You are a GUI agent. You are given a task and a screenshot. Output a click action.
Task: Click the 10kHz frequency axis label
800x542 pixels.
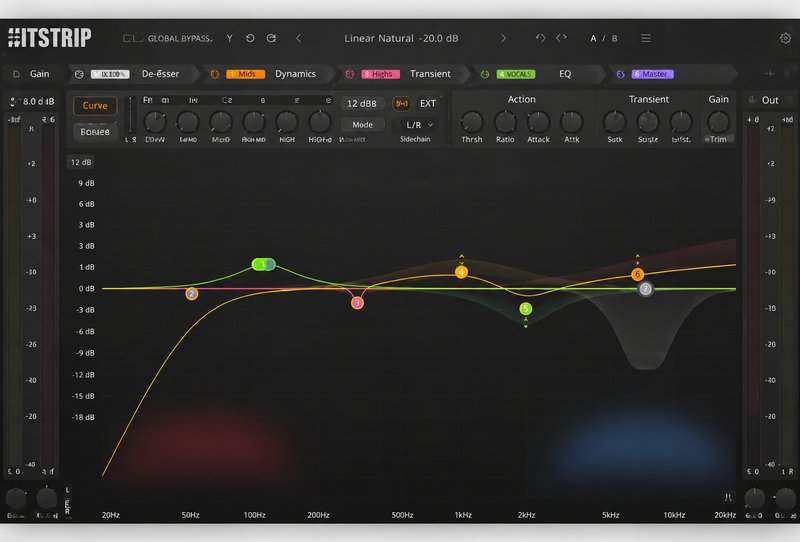[674, 515]
